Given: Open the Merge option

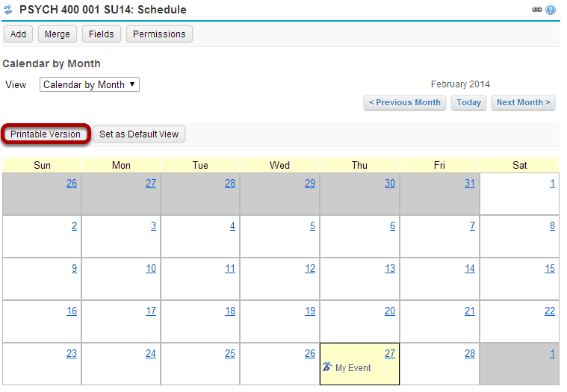Looking at the screenshot, I should click(x=57, y=34).
